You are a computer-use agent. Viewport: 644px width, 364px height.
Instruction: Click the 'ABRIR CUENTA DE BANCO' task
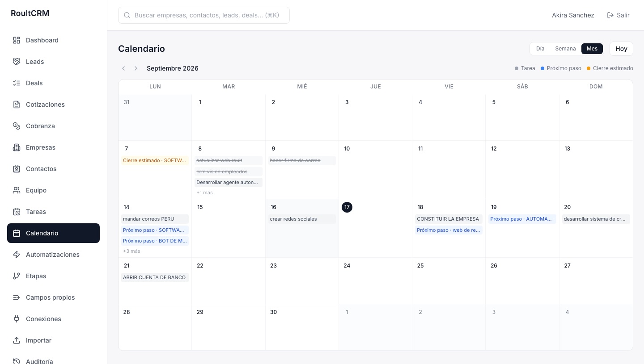tap(155, 277)
